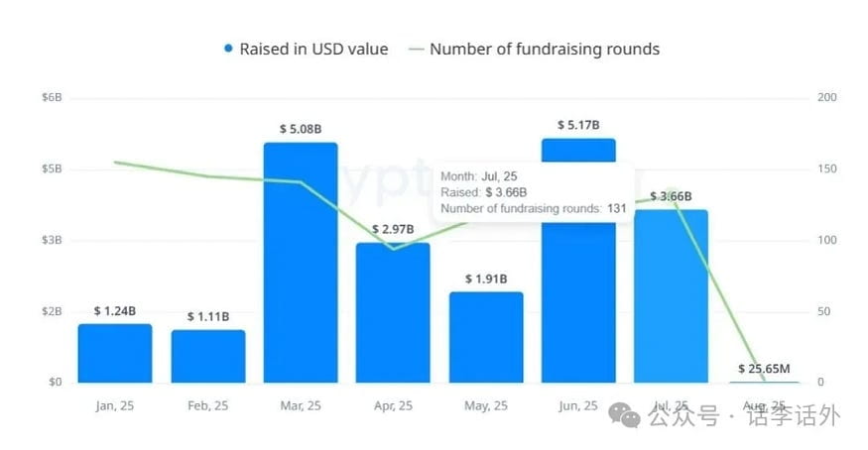
Task: Click the blue legend dot icon
Action: click(228, 49)
